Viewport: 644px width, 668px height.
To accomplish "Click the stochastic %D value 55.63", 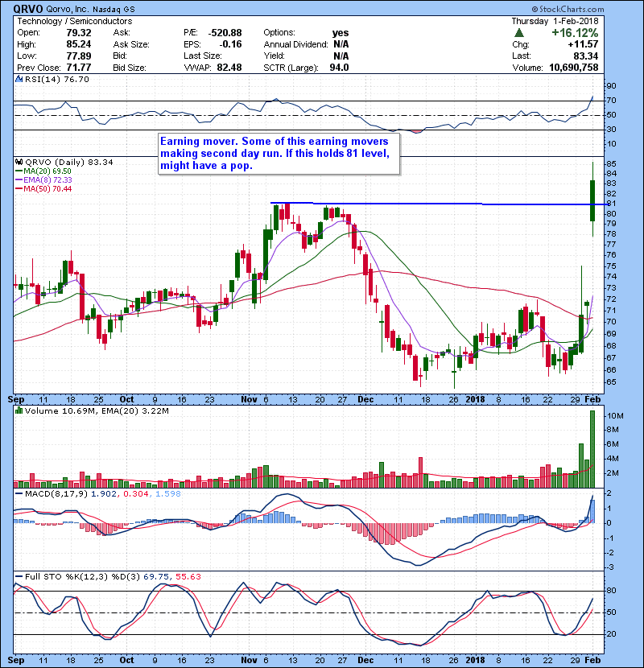I will 188,577.
